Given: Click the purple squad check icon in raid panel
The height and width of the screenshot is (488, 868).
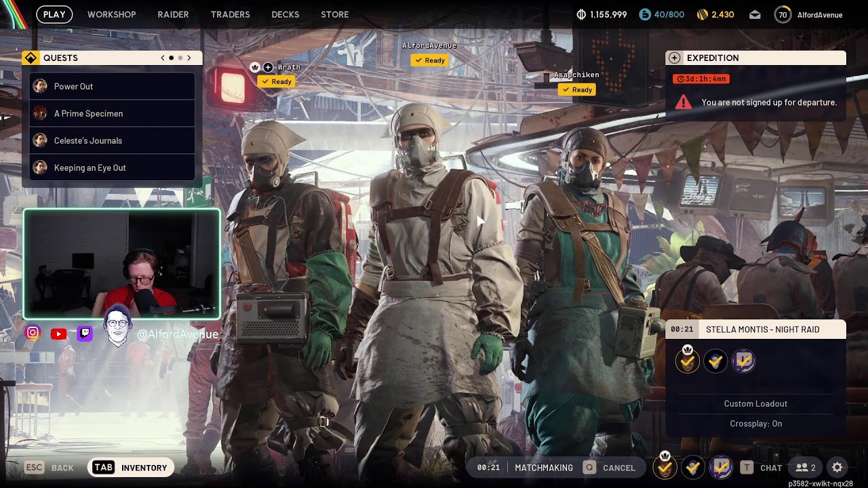Looking at the screenshot, I should (743, 361).
